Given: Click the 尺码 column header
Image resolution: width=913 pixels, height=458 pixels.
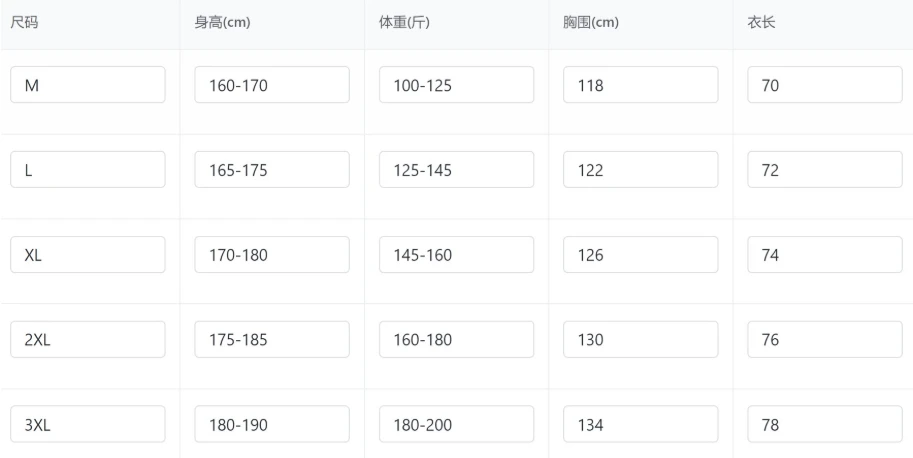Looking at the screenshot, I should [24, 23].
